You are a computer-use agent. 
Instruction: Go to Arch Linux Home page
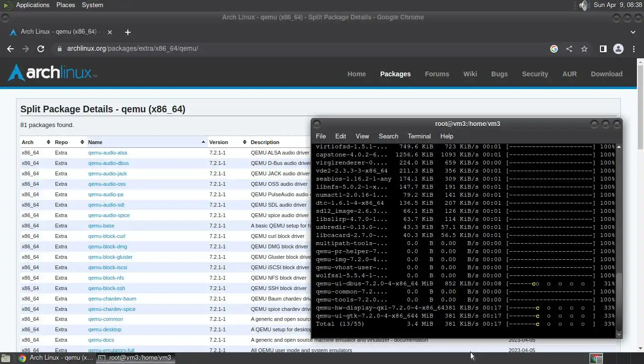(x=357, y=74)
